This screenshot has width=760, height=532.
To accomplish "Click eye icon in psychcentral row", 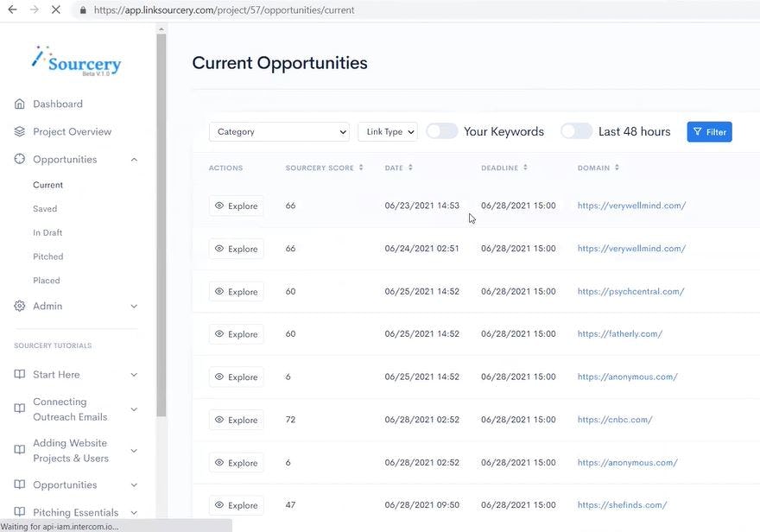I will (x=219, y=291).
